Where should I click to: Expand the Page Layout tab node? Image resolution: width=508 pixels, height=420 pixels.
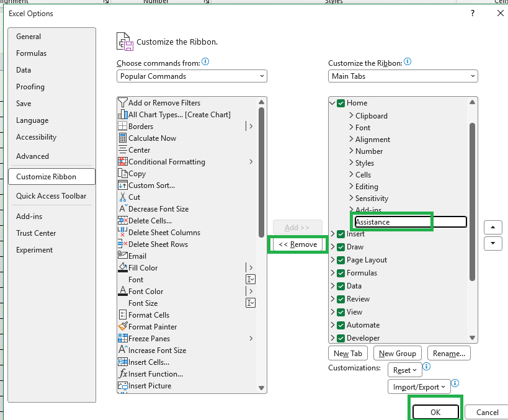(332, 259)
